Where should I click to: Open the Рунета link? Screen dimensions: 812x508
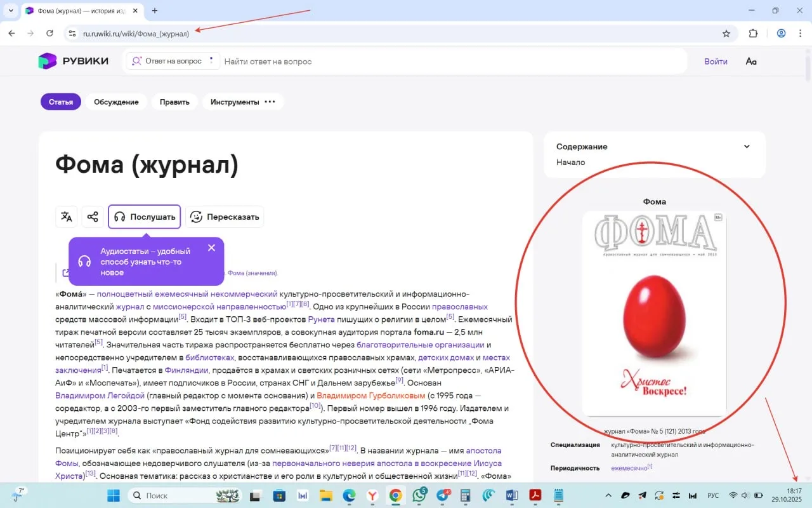point(321,319)
